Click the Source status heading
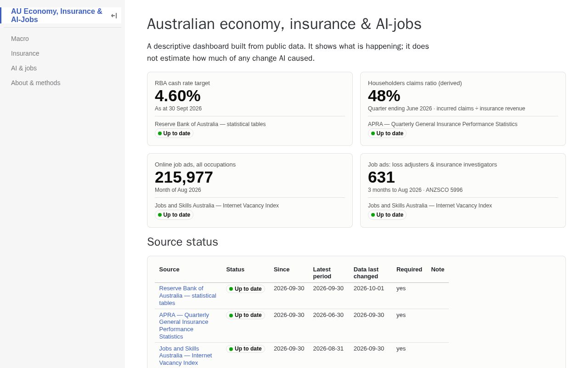 click(x=182, y=242)
